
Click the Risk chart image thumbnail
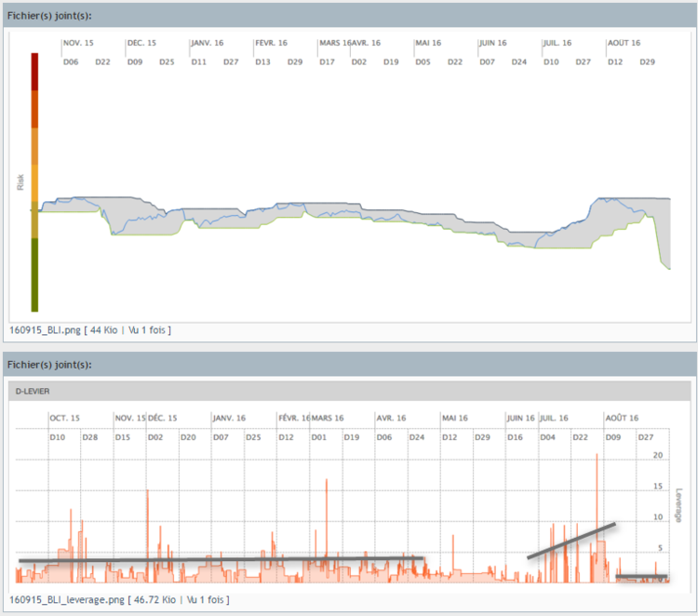[x=354, y=177]
